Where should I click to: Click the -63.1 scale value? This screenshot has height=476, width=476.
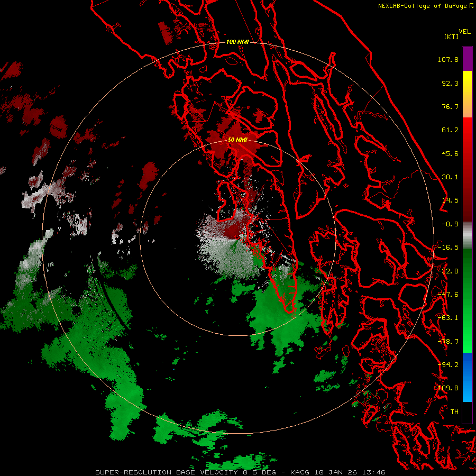(448, 318)
